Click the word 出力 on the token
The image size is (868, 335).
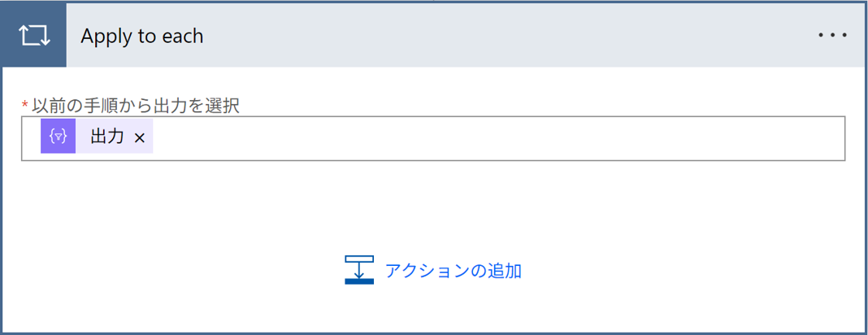(106, 137)
